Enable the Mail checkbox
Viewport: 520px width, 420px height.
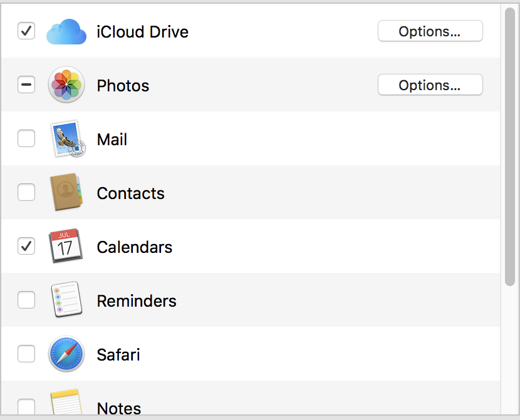26,138
